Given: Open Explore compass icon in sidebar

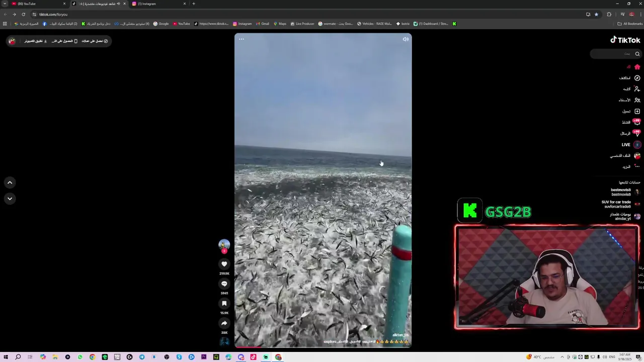Looking at the screenshot, I should 637,78.
